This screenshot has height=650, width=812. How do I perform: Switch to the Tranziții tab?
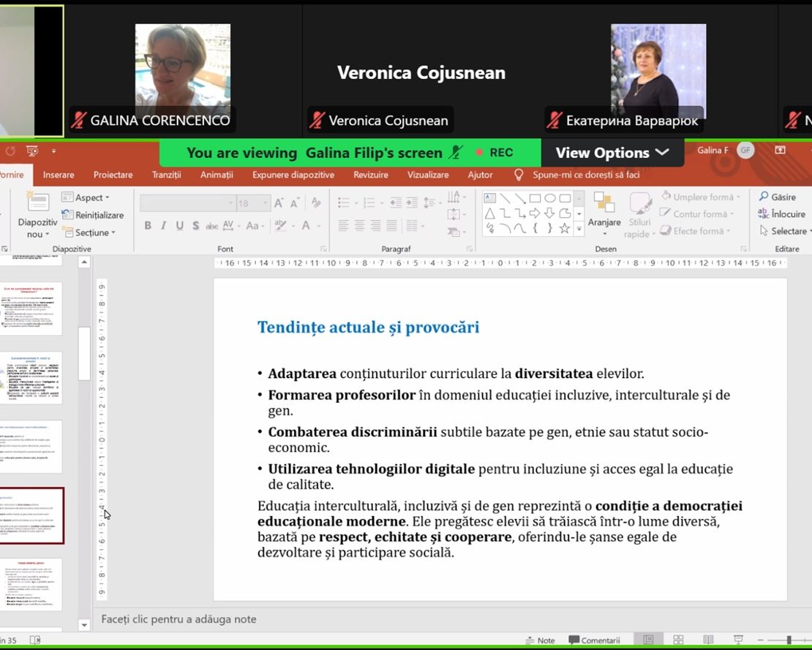166,175
